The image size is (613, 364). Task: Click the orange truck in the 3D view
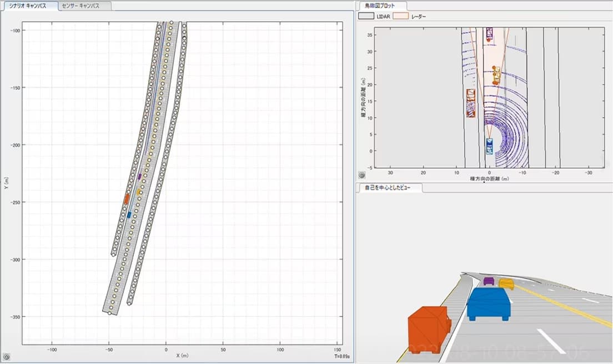(428, 329)
